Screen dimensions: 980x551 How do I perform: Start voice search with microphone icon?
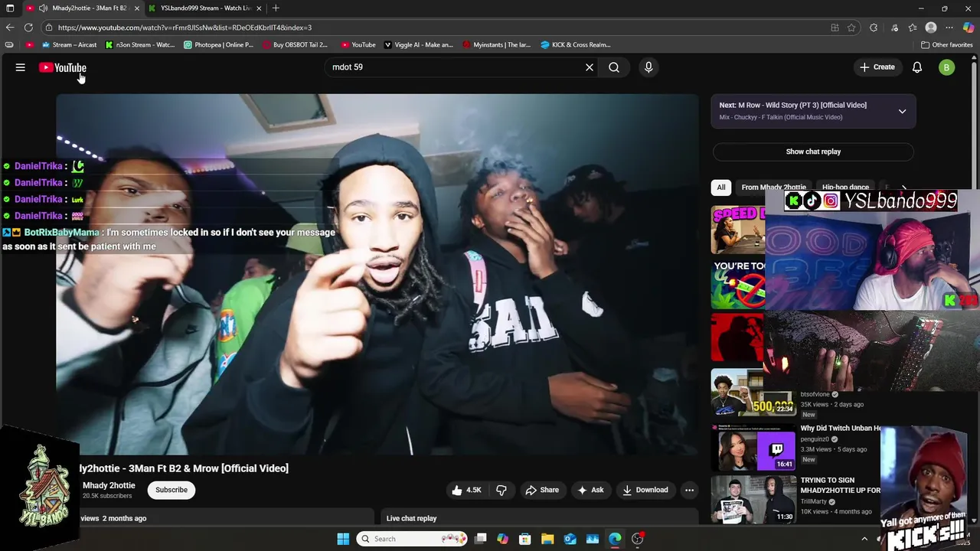tap(648, 67)
